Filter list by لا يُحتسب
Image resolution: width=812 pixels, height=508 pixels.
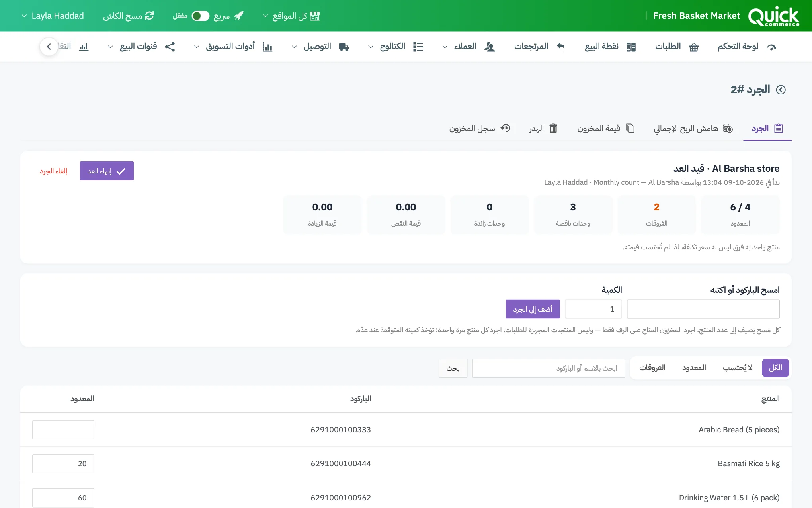(x=737, y=368)
